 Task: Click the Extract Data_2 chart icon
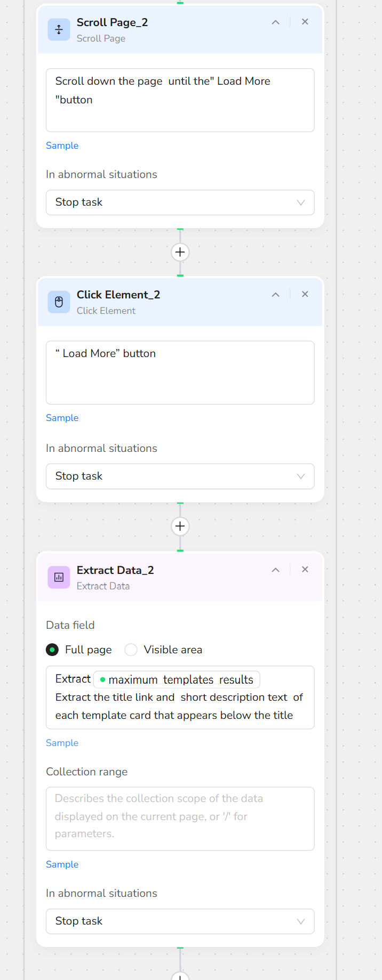[x=59, y=577]
